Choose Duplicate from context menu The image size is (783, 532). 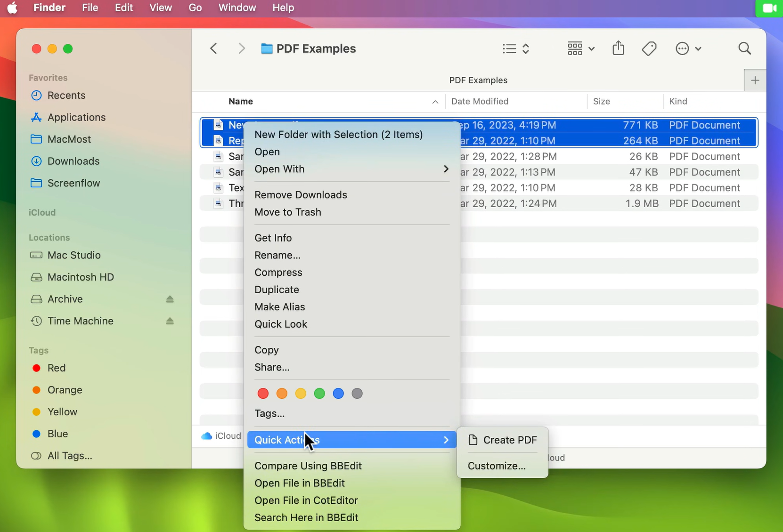(x=352, y=290)
